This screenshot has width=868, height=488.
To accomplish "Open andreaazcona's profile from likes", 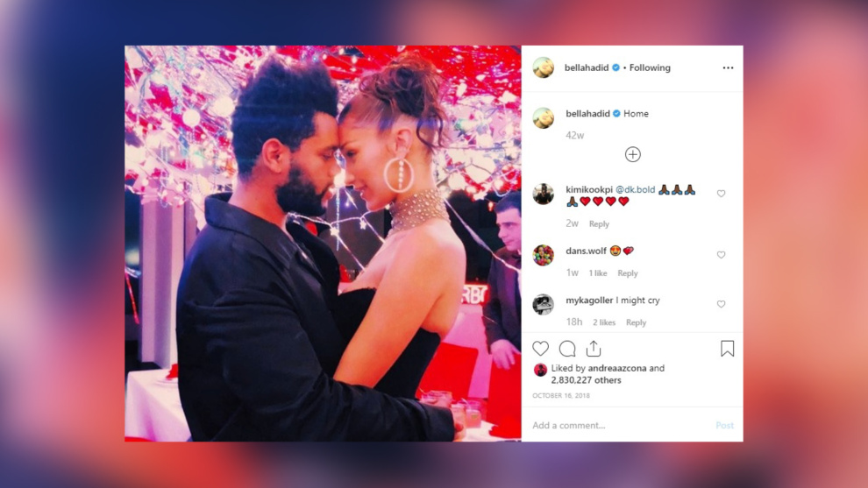I will [616, 368].
